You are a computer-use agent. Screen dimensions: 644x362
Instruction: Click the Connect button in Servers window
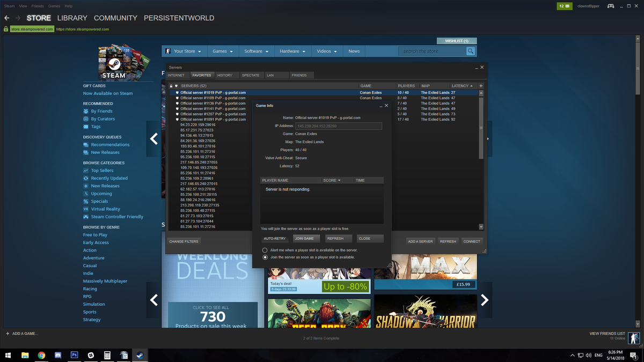pos(472,241)
